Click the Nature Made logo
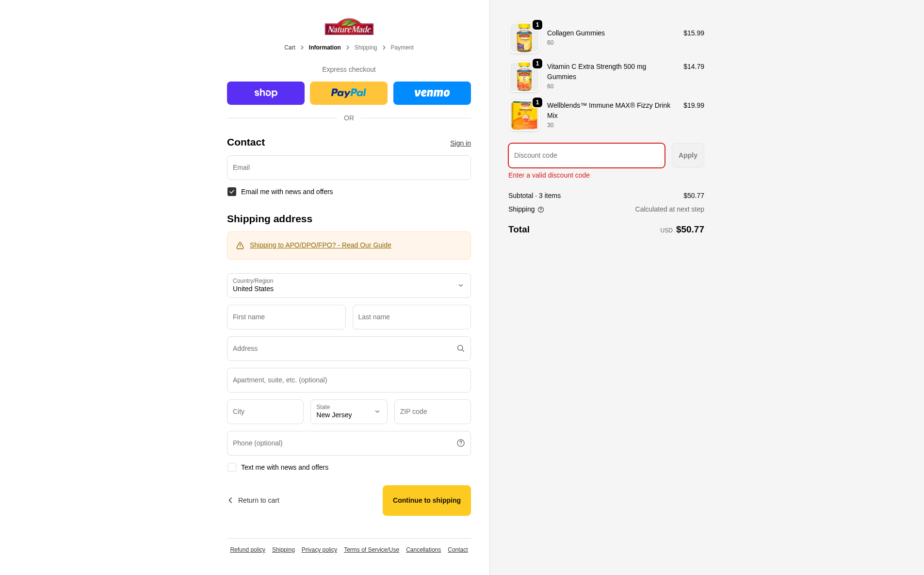This screenshot has height=575, width=924. [x=349, y=27]
